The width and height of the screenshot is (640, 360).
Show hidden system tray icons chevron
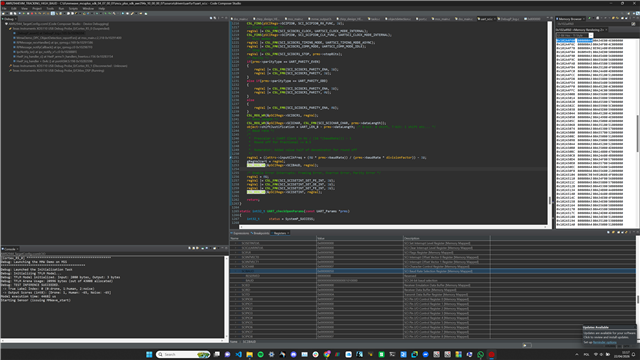pyautogui.click(x=577, y=354)
